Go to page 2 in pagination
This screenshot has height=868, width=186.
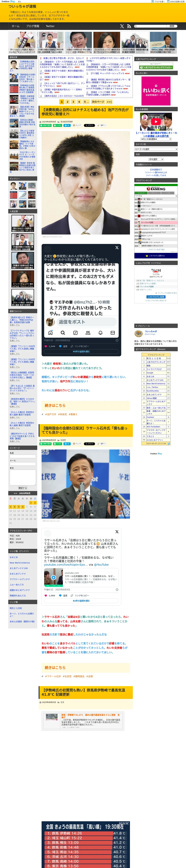[68, 102]
